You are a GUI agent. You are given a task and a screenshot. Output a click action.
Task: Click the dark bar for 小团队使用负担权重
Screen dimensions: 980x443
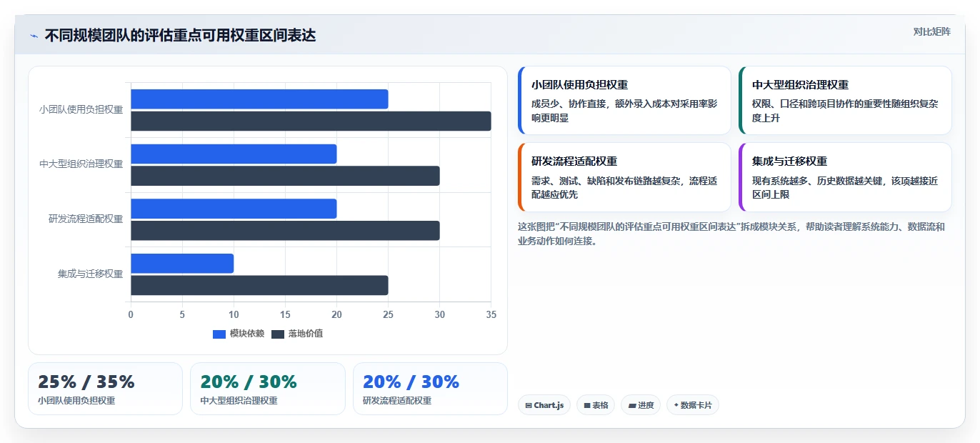(x=311, y=121)
